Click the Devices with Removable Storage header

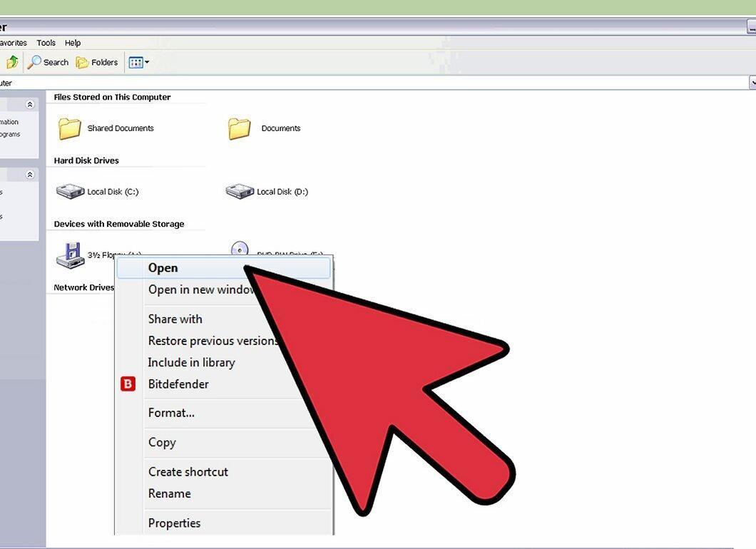[x=119, y=224]
